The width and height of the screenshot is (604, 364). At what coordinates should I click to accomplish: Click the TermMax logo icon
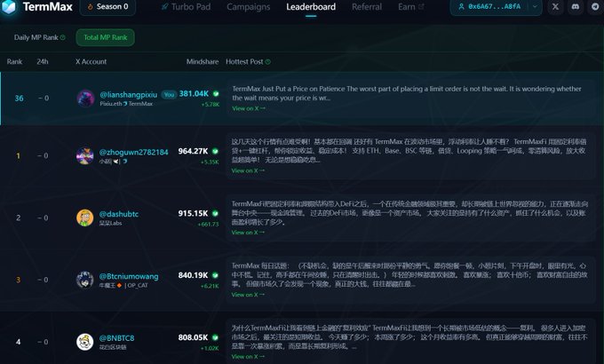coord(9,7)
